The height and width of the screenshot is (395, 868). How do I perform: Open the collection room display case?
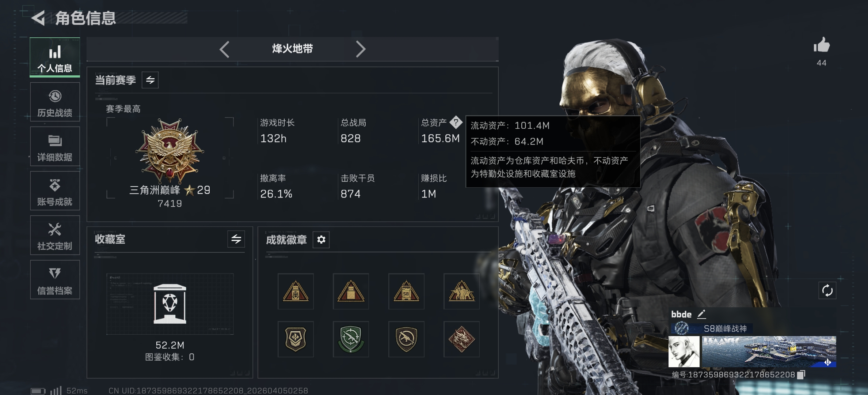coord(170,304)
